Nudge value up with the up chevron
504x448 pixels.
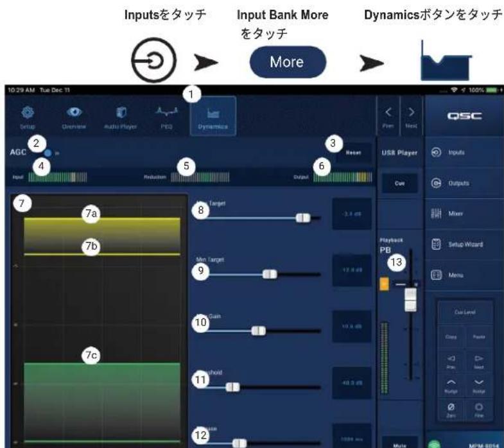(x=451, y=386)
